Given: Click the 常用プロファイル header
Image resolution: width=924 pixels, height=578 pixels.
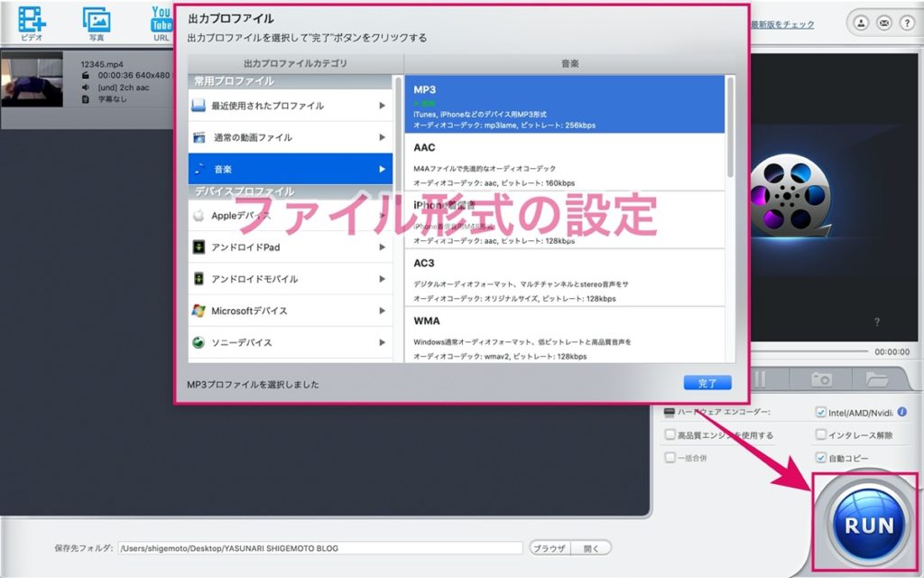Looking at the screenshot, I should click(291, 81).
